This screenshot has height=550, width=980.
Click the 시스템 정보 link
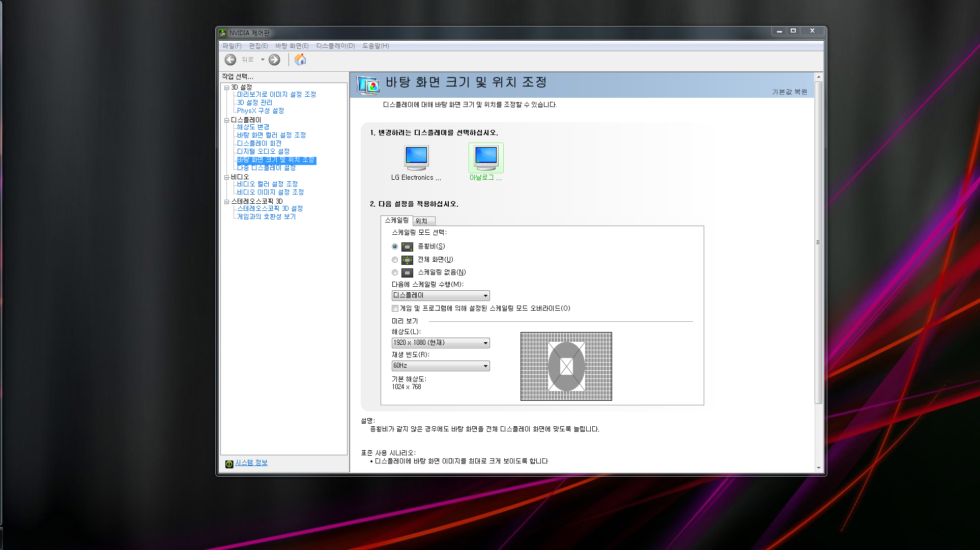[x=251, y=463]
